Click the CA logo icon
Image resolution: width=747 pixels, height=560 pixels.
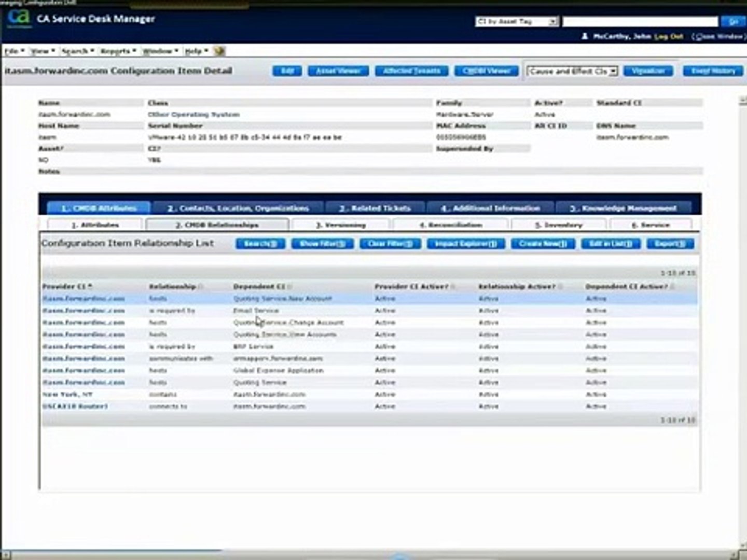tap(19, 18)
